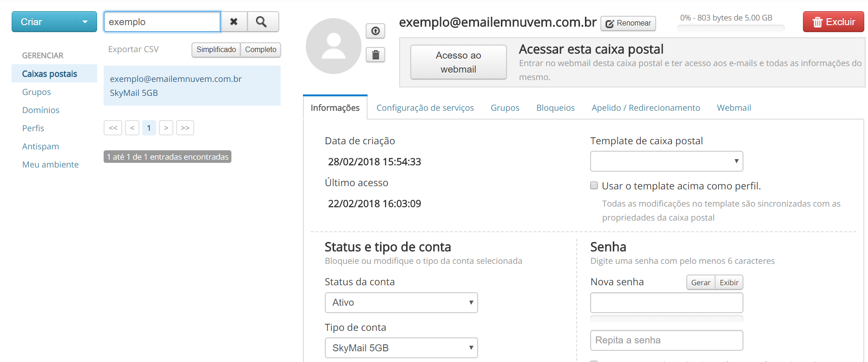This screenshot has width=868, height=362.
Task: Open the Tipo de conta dropdown
Action: point(401,348)
